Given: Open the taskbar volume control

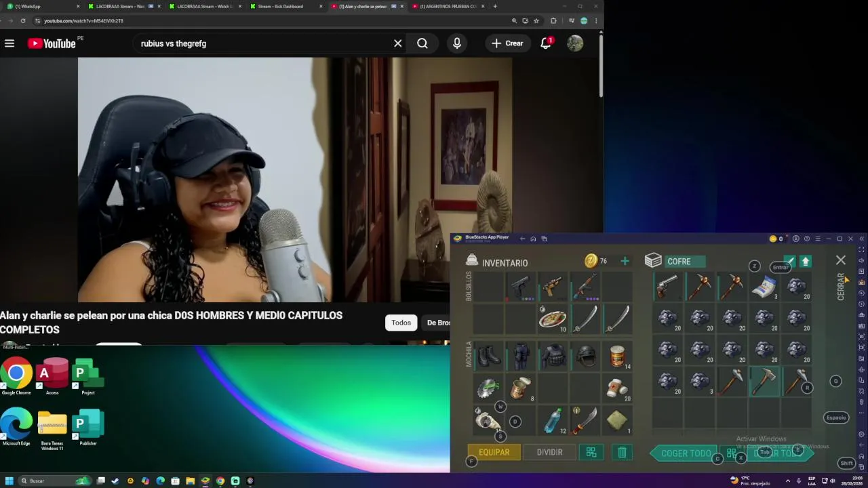Looking at the screenshot, I should coord(833,481).
